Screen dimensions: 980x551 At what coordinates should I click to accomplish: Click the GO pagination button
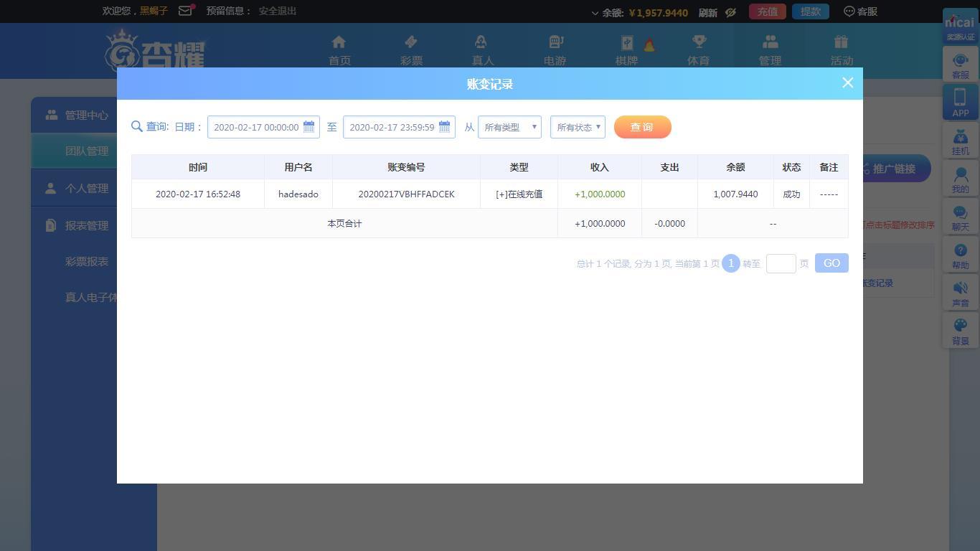[831, 263]
